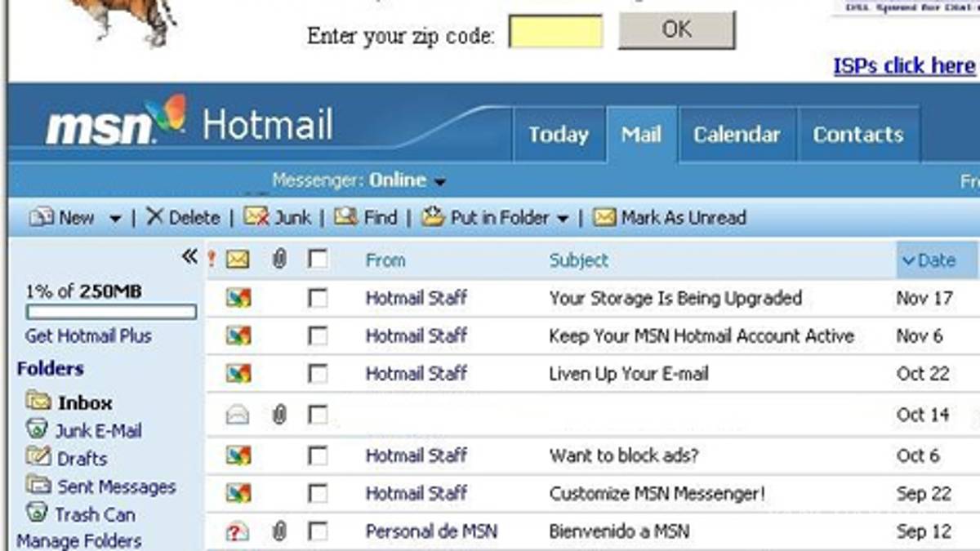
Task: Click MSN icon beside Liven Up Your E-mail
Action: [x=238, y=374]
